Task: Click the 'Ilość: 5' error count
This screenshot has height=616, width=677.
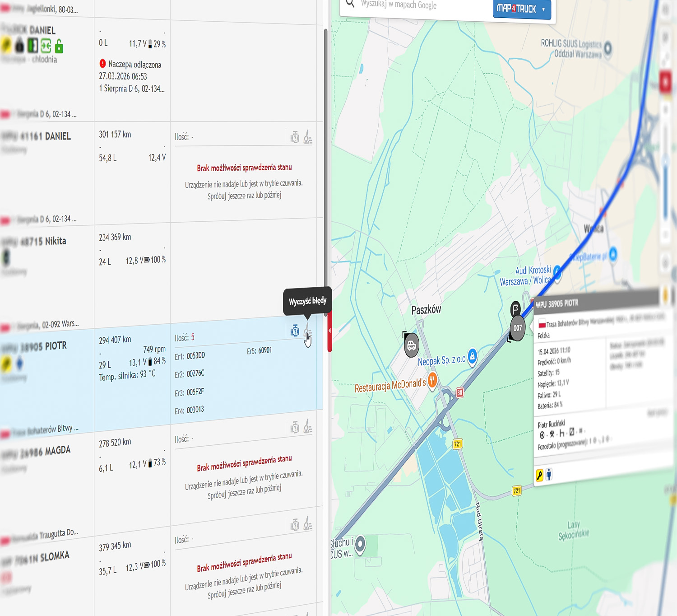Action: (185, 338)
